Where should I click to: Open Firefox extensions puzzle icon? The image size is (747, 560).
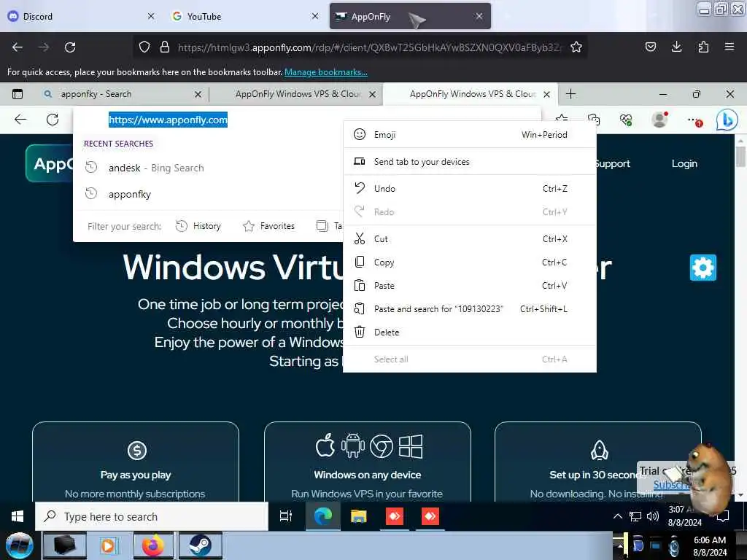(703, 47)
